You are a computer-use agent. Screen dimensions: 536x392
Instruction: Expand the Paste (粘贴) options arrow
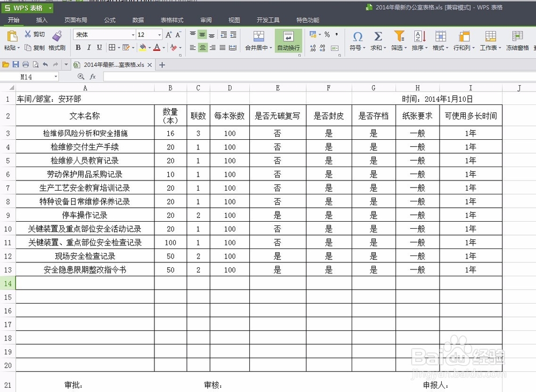click(18, 48)
